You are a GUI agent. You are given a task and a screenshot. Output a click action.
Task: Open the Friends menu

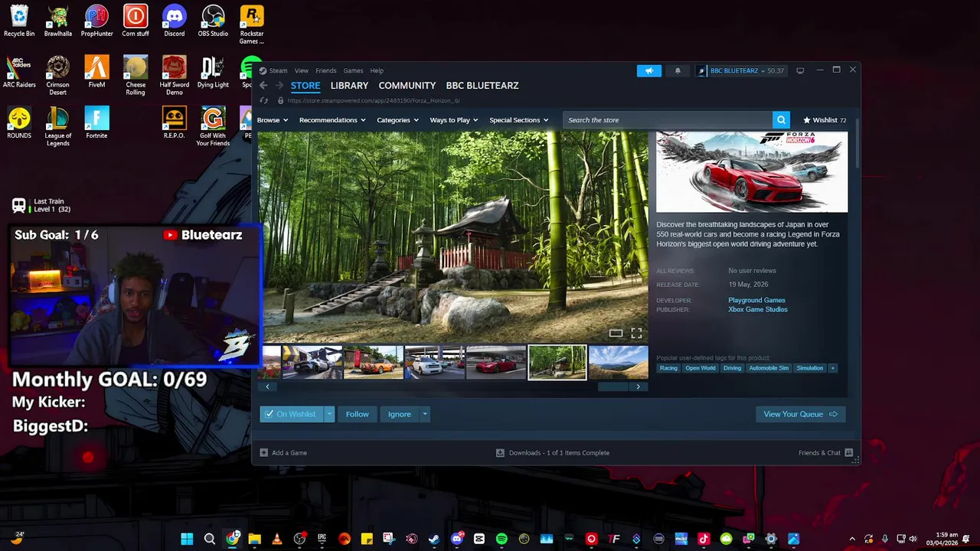[325, 70]
